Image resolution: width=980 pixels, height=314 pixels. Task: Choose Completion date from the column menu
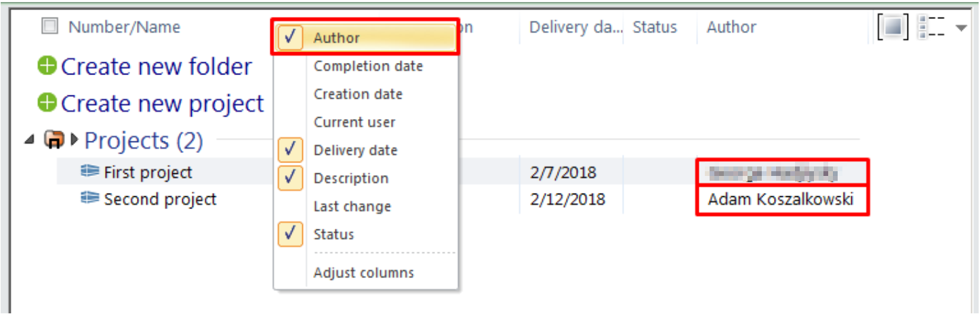point(368,66)
